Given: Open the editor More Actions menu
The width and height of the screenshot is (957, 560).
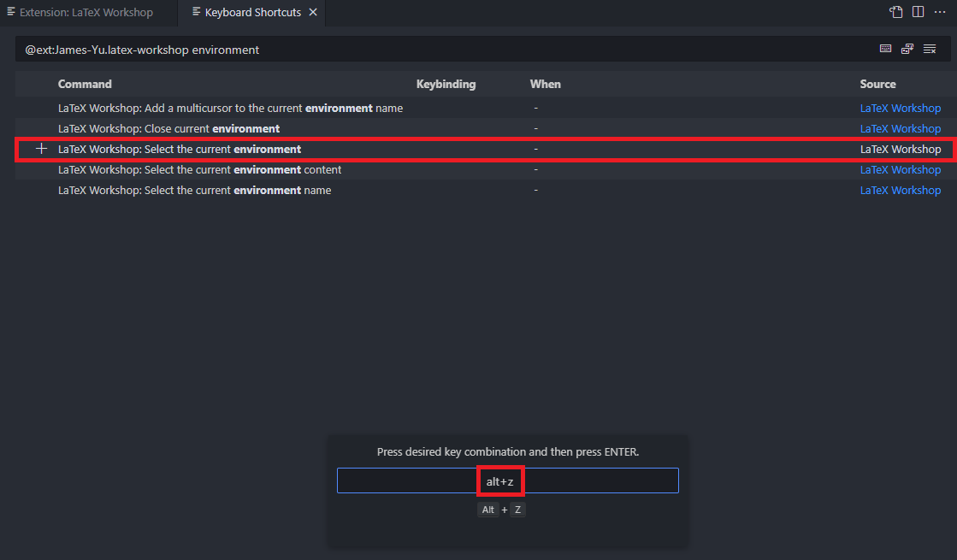Looking at the screenshot, I should (940, 12).
